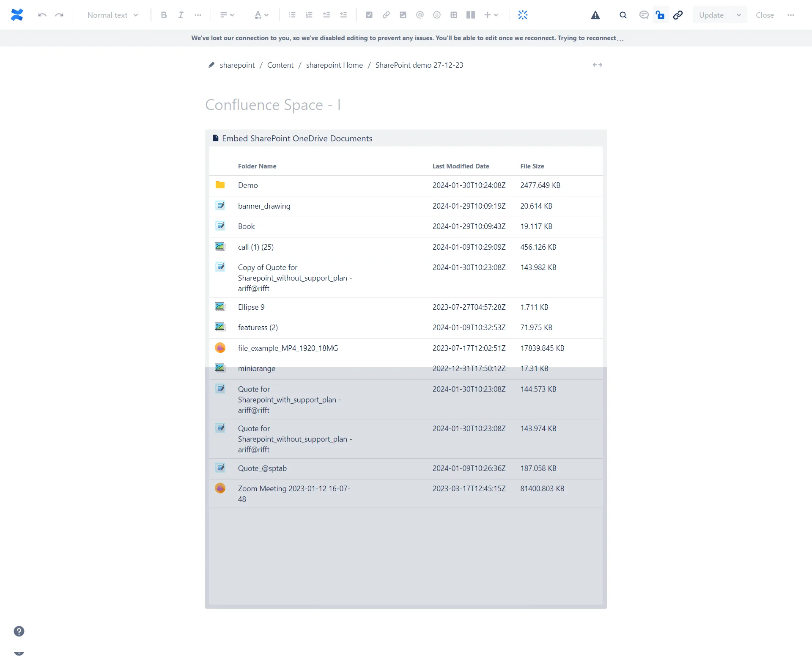
Task: Open the Normal text style dropdown
Action: point(112,15)
